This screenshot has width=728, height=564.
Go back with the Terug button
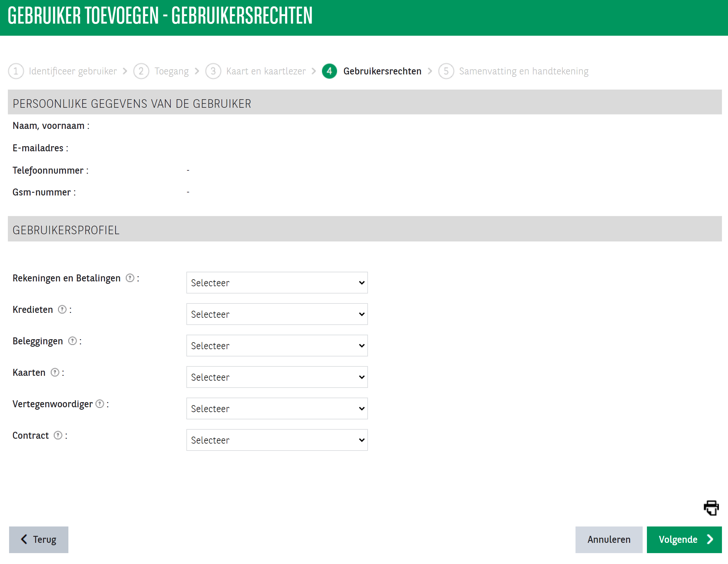pos(39,539)
